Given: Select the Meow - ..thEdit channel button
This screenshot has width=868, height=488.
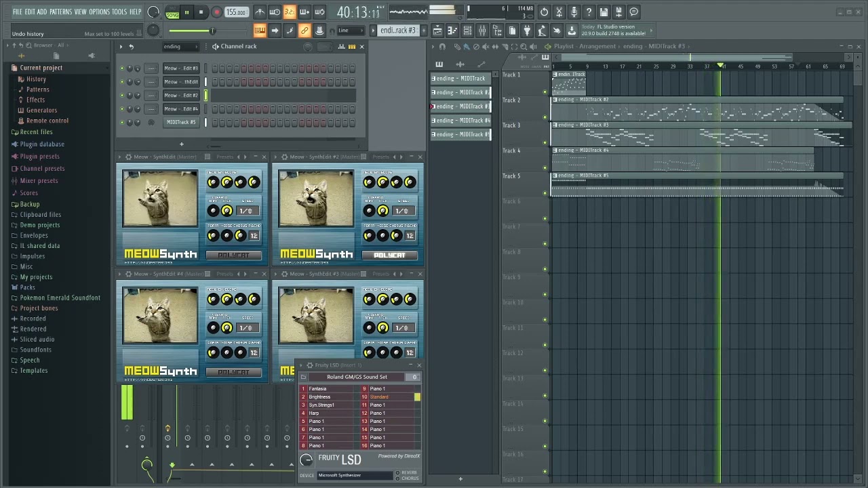Looking at the screenshot, I should [x=181, y=82].
